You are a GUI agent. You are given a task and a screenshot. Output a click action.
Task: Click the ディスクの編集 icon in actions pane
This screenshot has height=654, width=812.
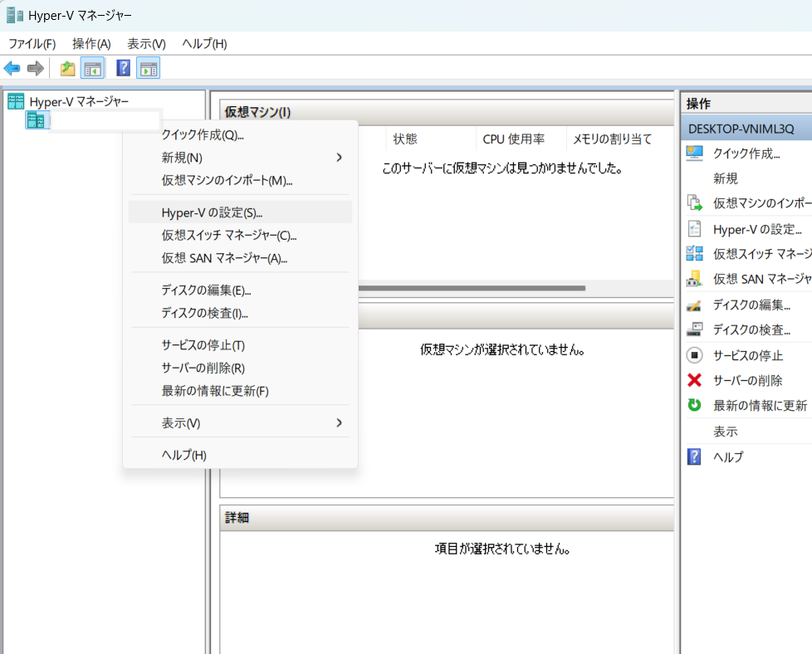pyautogui.click(x=695, y=305)
